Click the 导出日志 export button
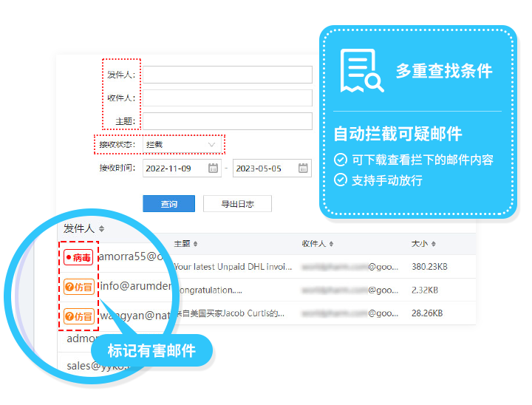 (x=237, y=204)
